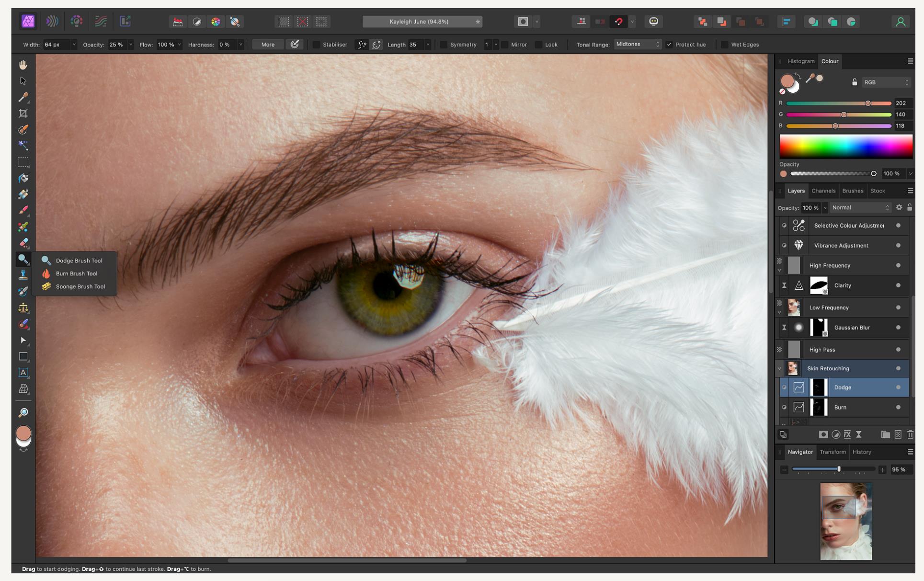924x581 pixels.
Task: Uncheck the Protect hue option
Action: [x=669, y=45]
